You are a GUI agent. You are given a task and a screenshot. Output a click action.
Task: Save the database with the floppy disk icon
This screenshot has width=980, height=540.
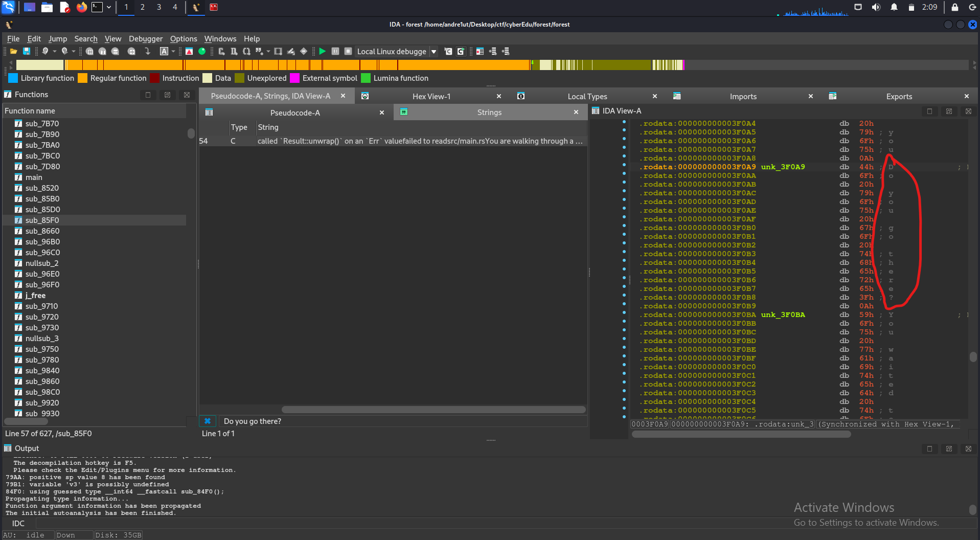(27, 51)
